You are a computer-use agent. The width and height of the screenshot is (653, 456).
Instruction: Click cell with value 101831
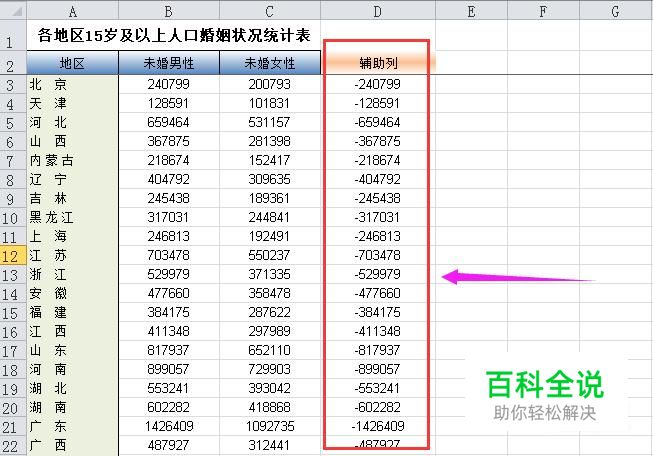tap(270, 104)
